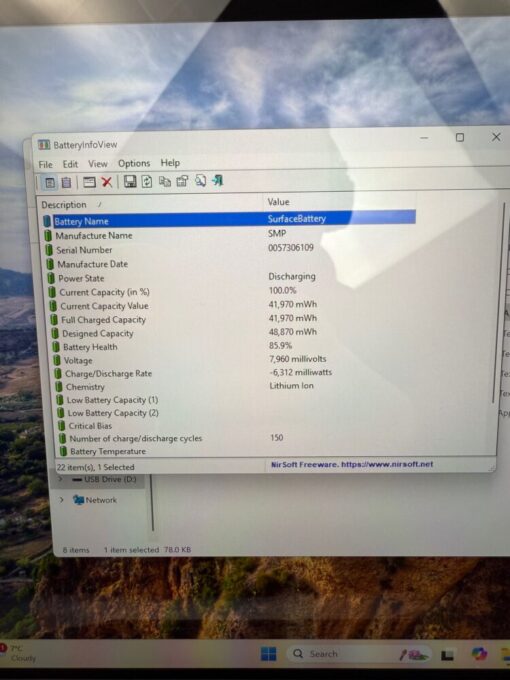Open Find using the magnifier toolbar icon

(x=200, y=180)
